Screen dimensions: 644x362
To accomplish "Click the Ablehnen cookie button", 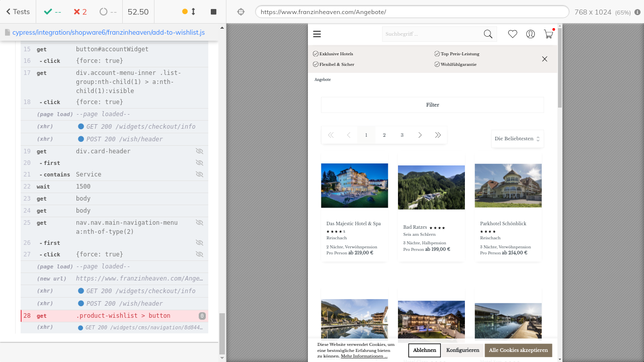I will (x=425, y=350).
